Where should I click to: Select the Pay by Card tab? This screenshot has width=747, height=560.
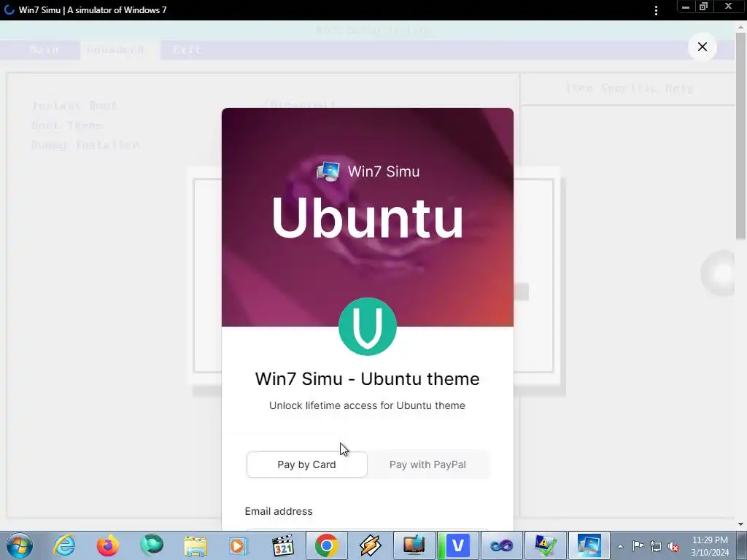pyautogui.click(x=307, y=464)
